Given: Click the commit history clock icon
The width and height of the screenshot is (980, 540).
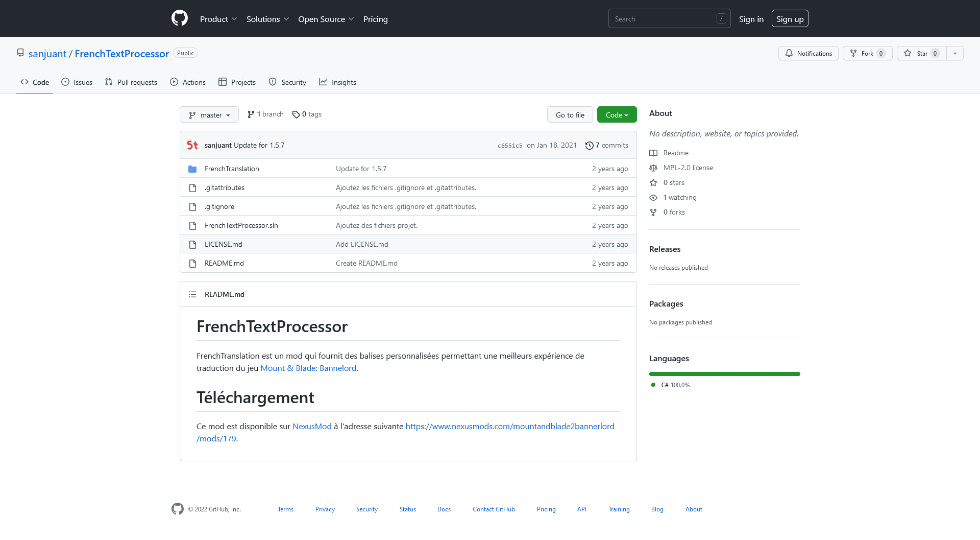Looking at the screenshot, I should coord(589,145).
